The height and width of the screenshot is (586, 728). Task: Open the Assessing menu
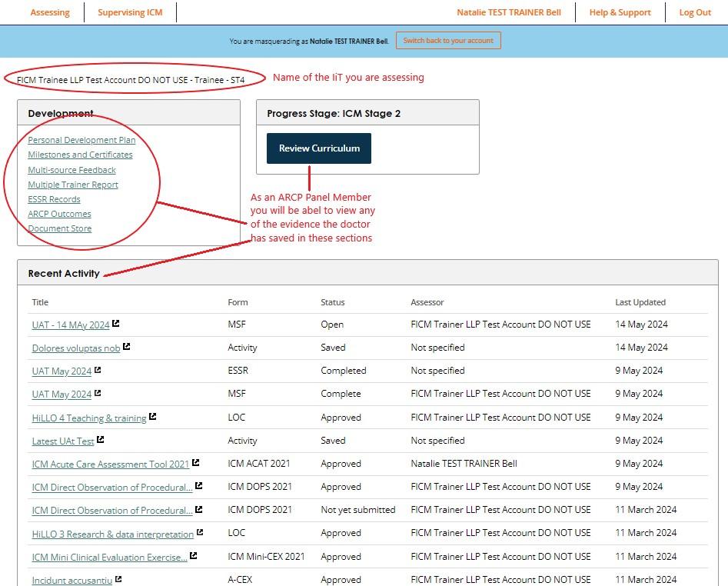point(50,12)
